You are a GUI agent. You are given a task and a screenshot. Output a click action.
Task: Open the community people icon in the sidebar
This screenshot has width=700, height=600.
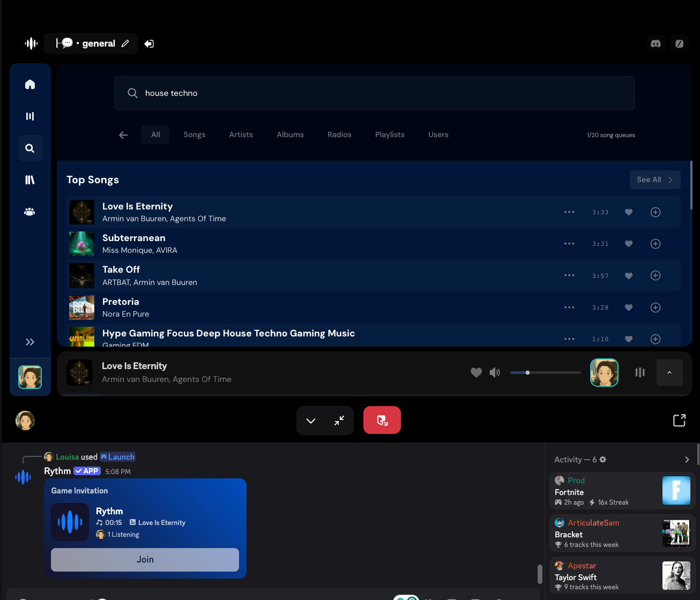(x=30, y=212)
